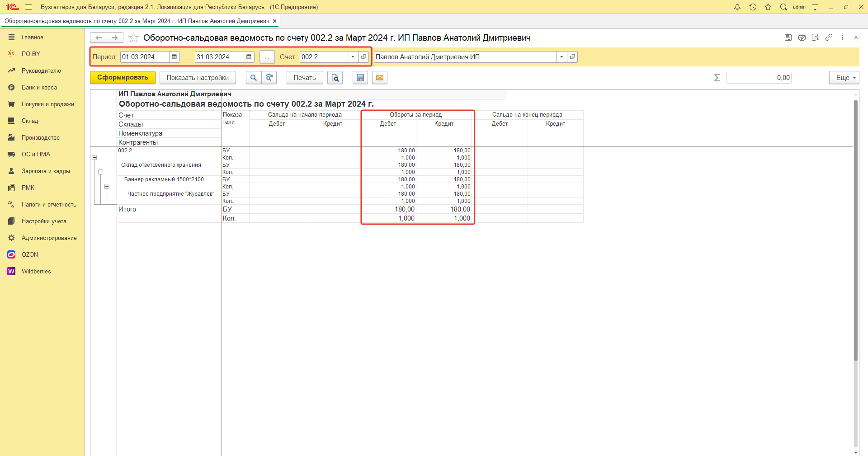Add report to favorites star
This screenshot has height=456, width=868.
click(133, 38)
